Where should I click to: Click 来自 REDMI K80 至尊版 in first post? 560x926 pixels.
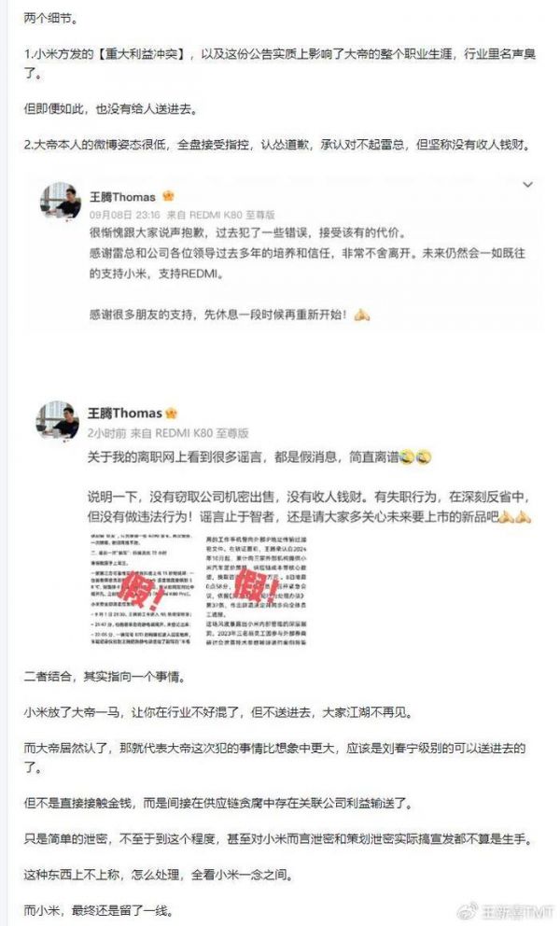[221, 215]
